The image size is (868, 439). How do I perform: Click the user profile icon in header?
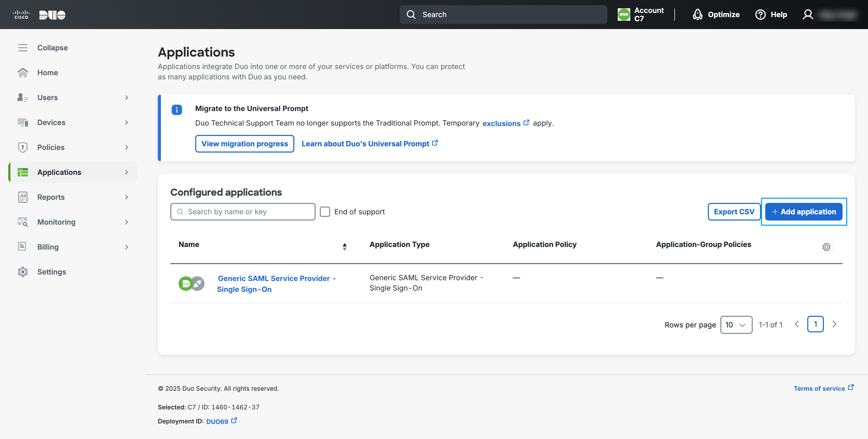pos(808,15)
